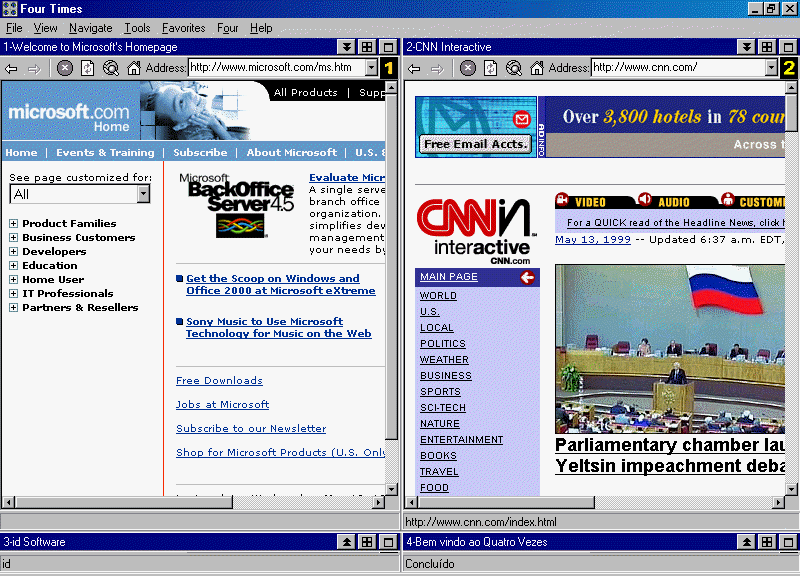Open the Subscribe to our Newsletter link
This screenshot has width=800, height=576.
251,429
